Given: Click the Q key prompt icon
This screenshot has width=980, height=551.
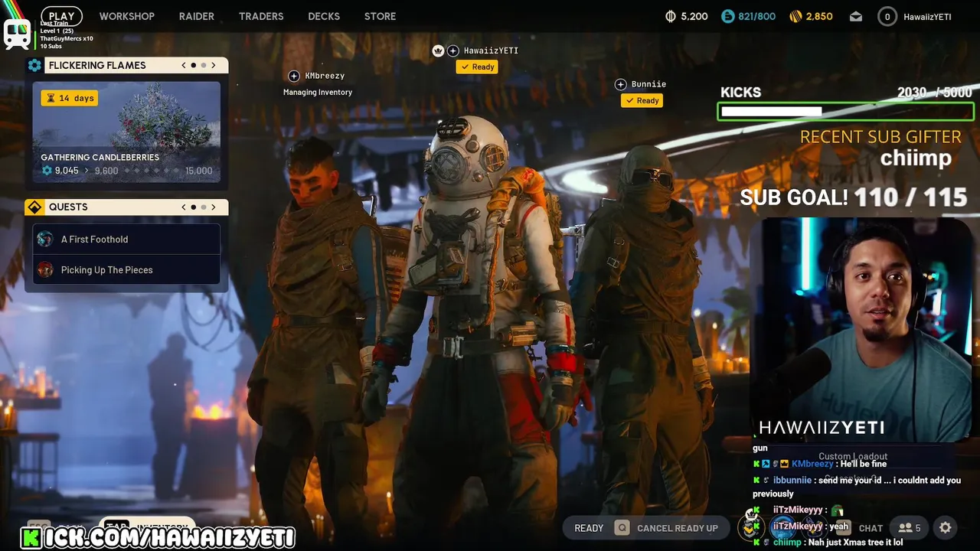Looking at the screenshot, I should click(622, 528).
